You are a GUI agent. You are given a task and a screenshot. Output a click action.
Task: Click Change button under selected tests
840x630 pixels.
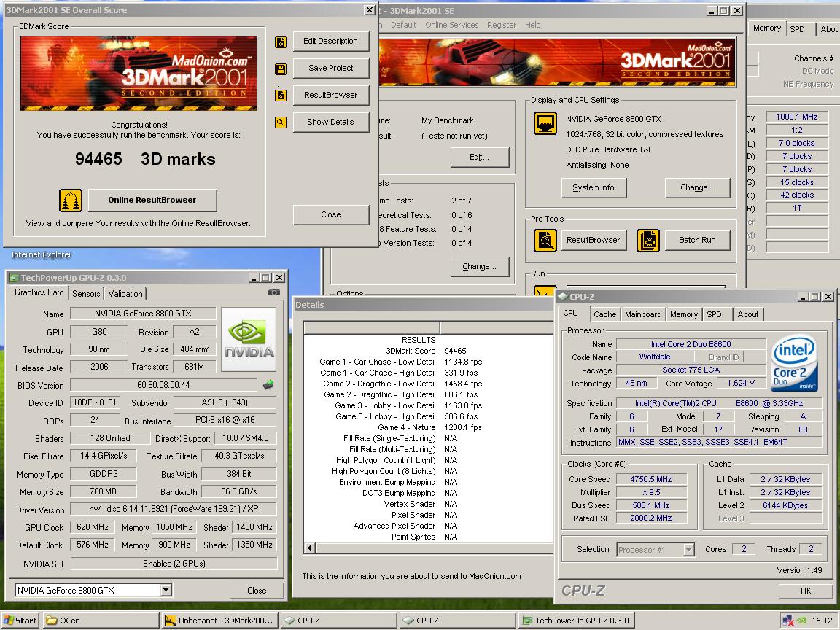click(479, 266)
